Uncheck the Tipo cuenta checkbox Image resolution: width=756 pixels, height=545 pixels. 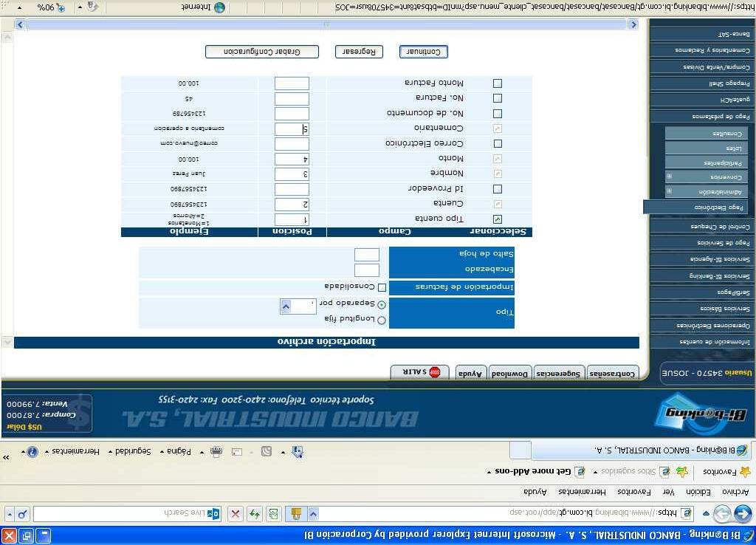(498, 219)
